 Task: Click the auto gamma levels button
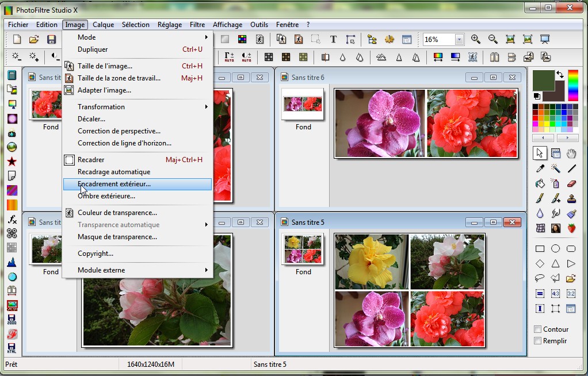tap(229, 57)
